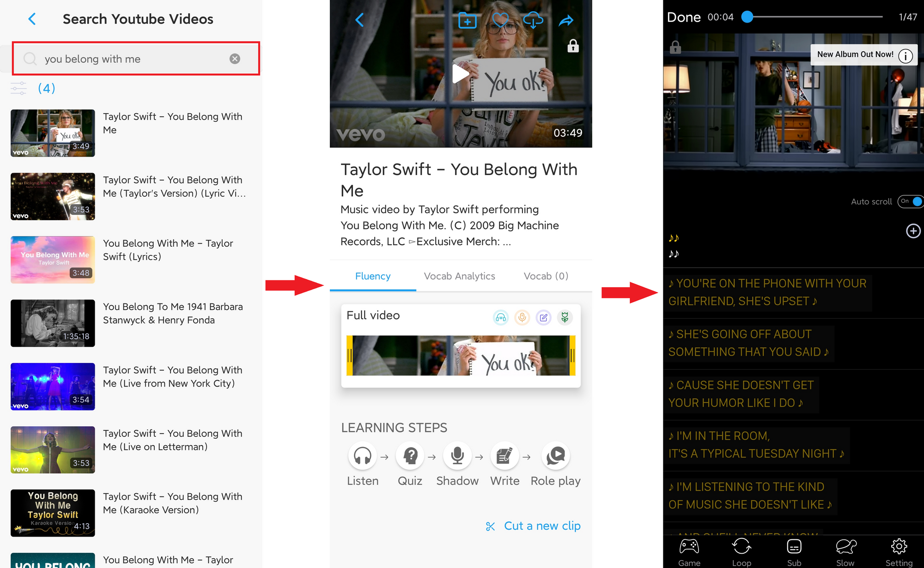Share the video with arrow icon
924x568 pixels.
click(566, 20)
